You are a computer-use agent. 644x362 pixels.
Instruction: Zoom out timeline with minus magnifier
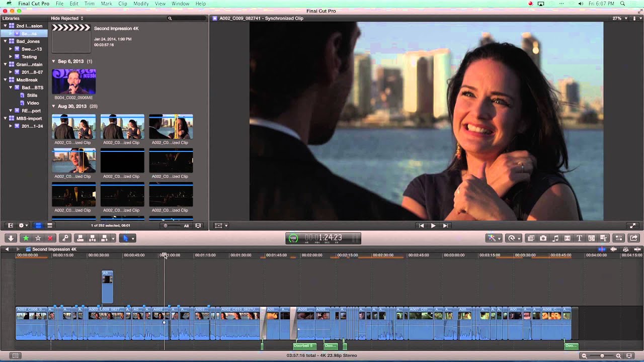(x=584, y=356)
